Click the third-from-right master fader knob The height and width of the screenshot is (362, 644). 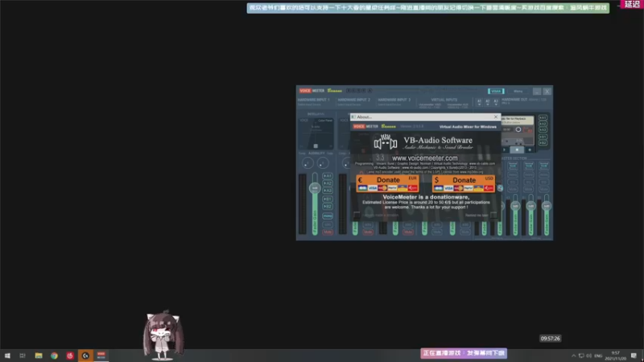pos(515,206)
